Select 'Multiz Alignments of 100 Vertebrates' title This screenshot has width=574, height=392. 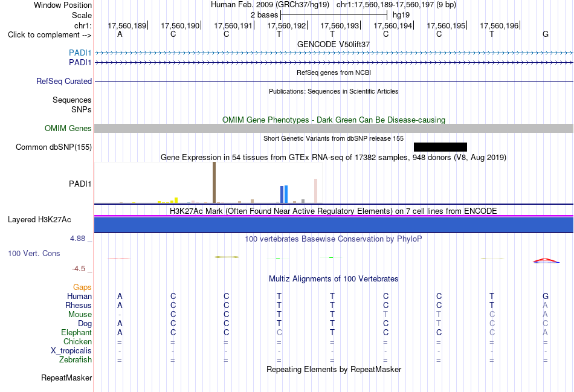(x=334, y=279)
